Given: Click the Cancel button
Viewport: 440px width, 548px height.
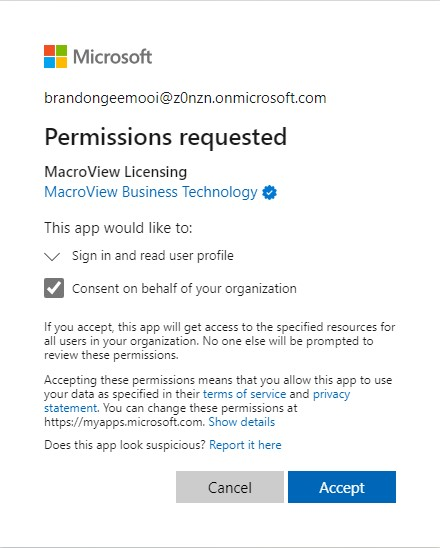Looking at the screenshot, I should (230, 487).
